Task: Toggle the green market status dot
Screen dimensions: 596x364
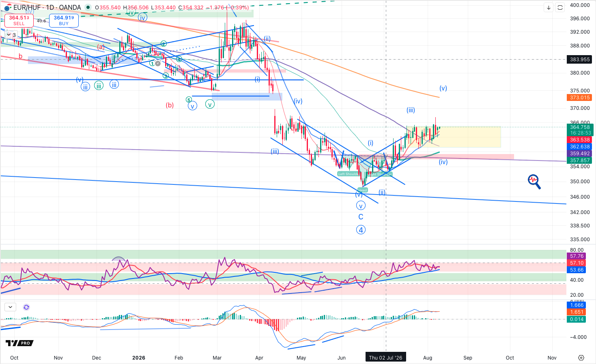Action: (88, 7)
